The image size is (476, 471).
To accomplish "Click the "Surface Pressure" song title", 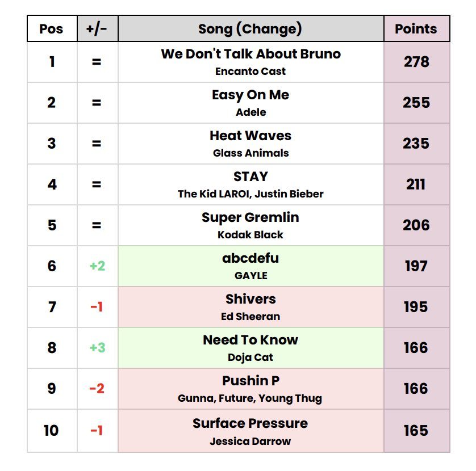I will (250, 423).
